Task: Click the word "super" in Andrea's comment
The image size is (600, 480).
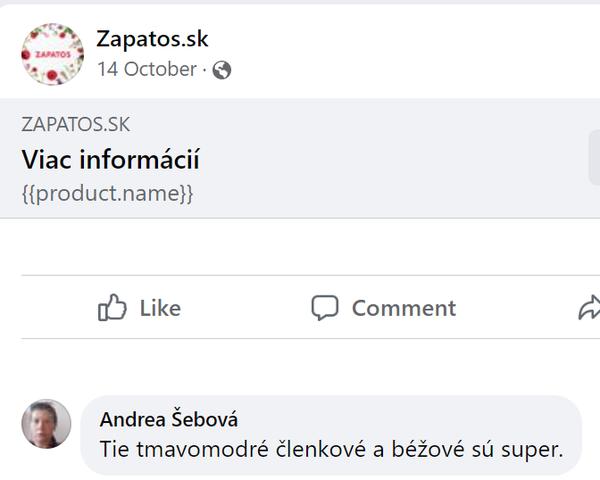Action: tap(536, 449)
